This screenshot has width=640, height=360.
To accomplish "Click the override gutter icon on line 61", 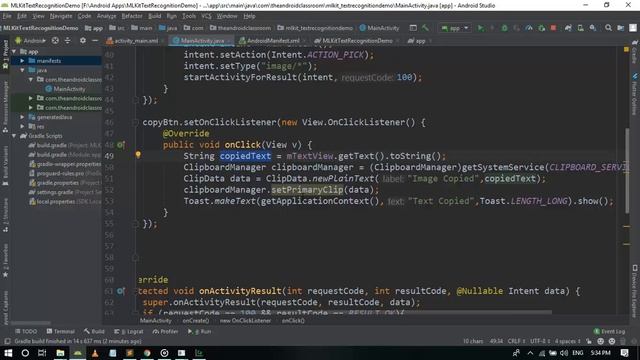I will pyautogui.click(x=121, y=291).
